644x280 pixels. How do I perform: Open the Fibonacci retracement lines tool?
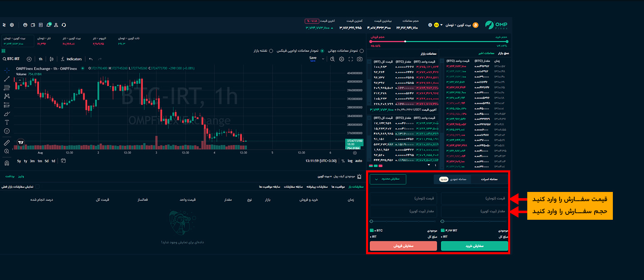[7, 88]
